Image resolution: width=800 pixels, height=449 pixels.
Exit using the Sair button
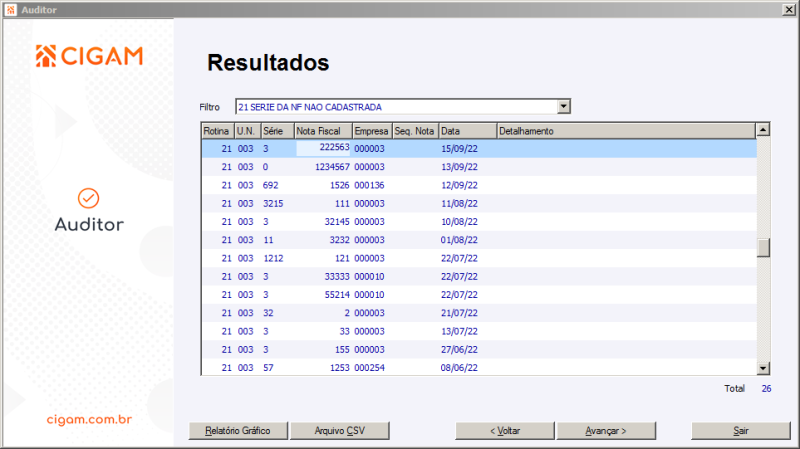coord(740,431)
